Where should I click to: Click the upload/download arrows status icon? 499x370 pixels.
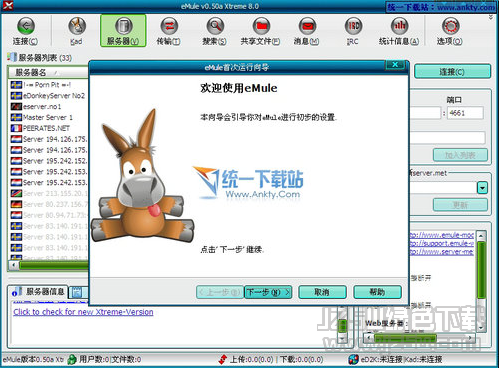pyautogui.click(x=223, y=359)
